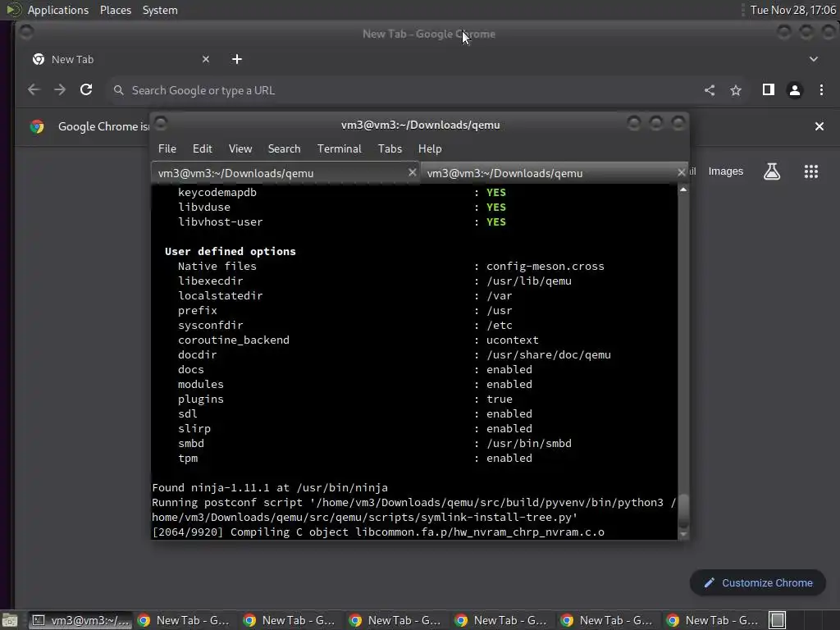840x630 pixels.
Task: Open the terminal Help menu
Action: click(x=430, y=149)
